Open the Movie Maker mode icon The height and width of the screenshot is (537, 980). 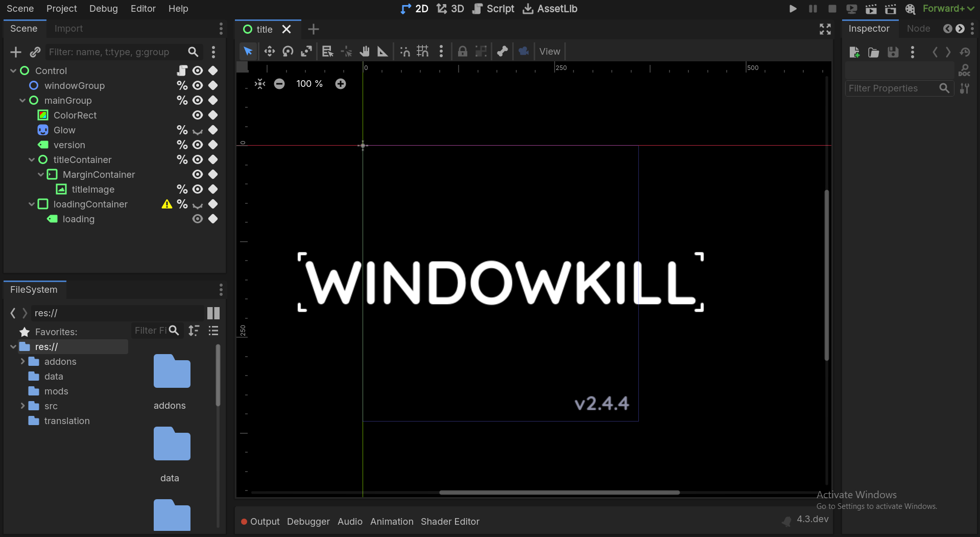coord(910,9)
